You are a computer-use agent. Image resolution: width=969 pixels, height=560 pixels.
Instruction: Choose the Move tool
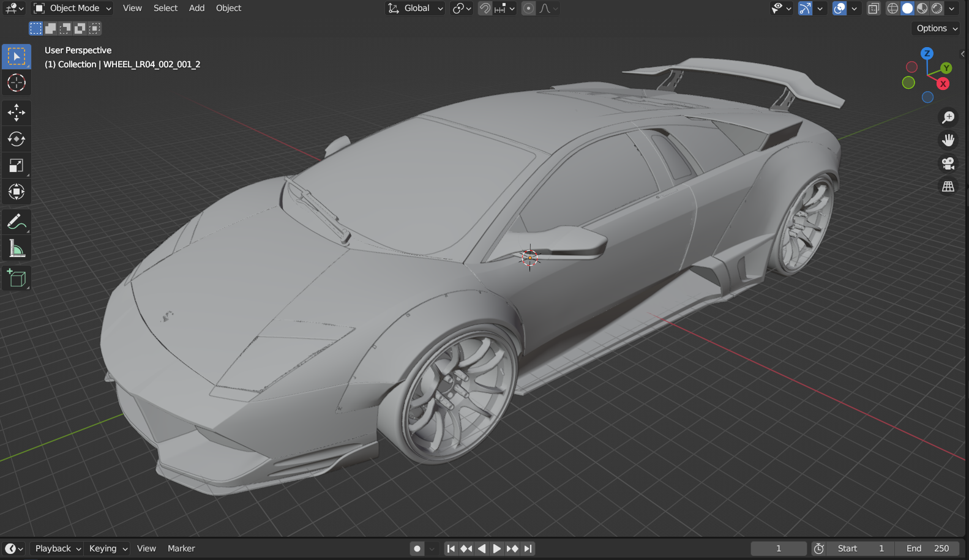click(17, 113)
